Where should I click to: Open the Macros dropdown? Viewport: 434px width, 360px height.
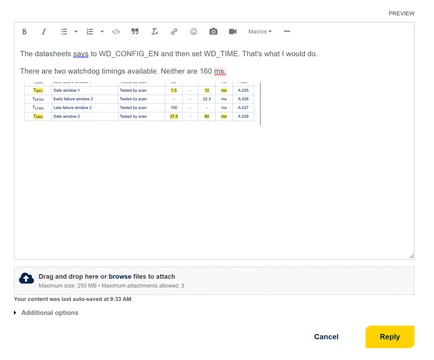260,31
